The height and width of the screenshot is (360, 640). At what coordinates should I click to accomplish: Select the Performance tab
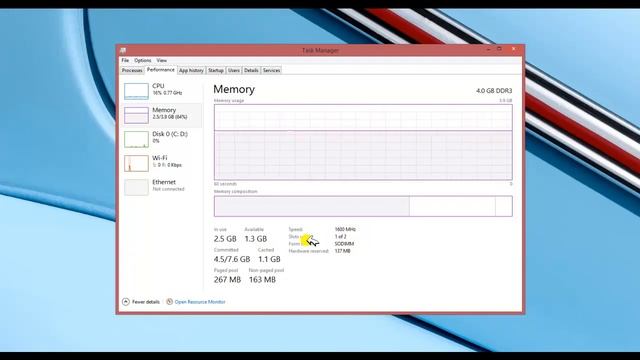click(161, 70)
